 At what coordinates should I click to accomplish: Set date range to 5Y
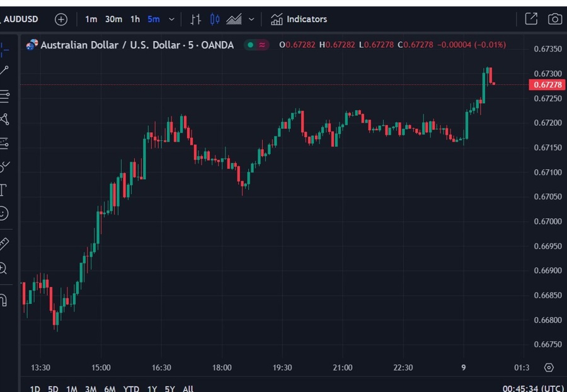click(169, 389)
